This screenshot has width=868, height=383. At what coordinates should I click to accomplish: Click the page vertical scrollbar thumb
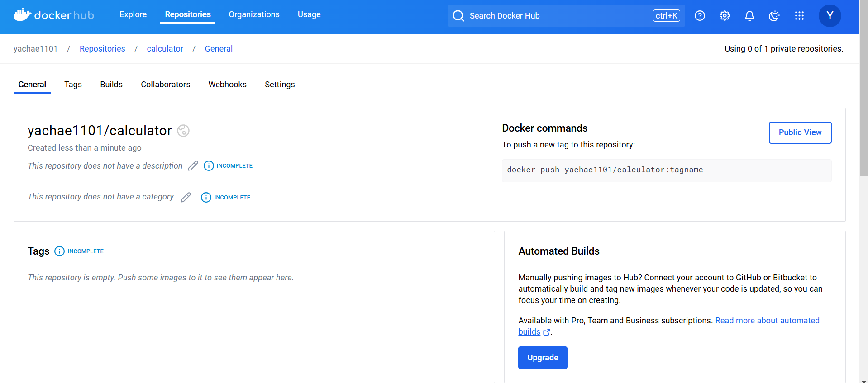point(864,88)
